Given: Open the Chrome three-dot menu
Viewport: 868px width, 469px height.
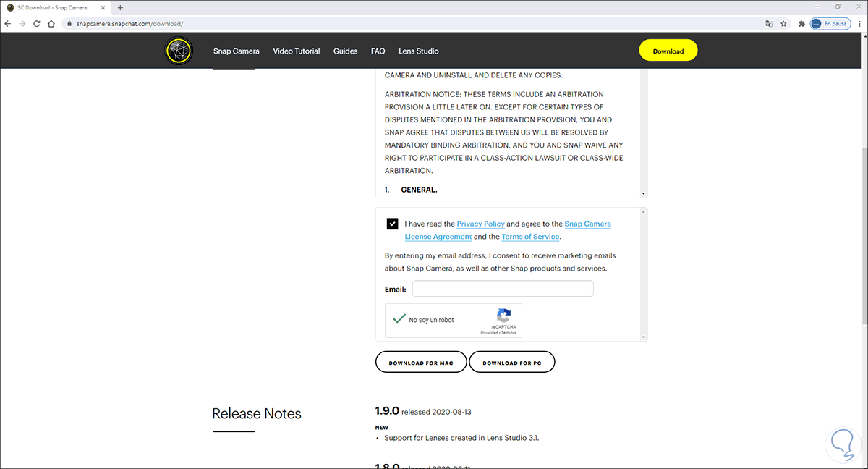Looking at the screenshot, I should pos(859,23).
